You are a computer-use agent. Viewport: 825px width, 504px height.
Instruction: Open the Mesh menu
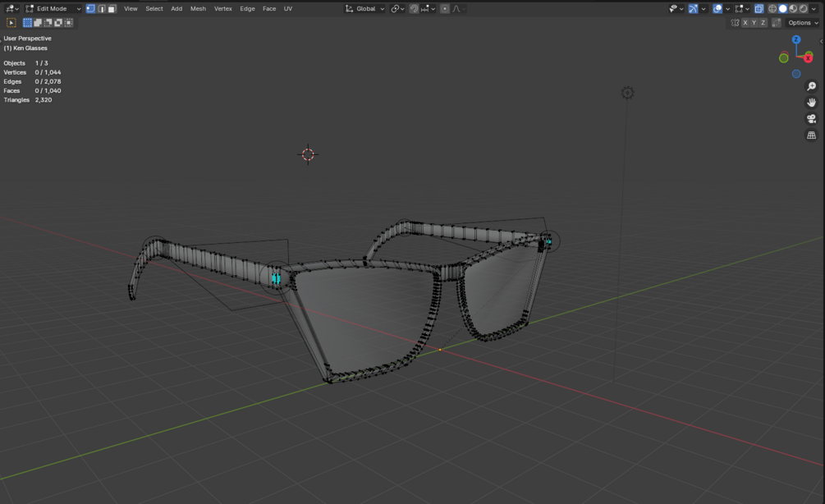198,8
